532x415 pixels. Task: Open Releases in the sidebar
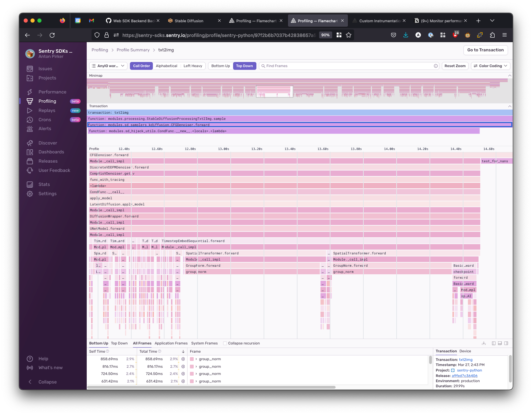point(48,161)
